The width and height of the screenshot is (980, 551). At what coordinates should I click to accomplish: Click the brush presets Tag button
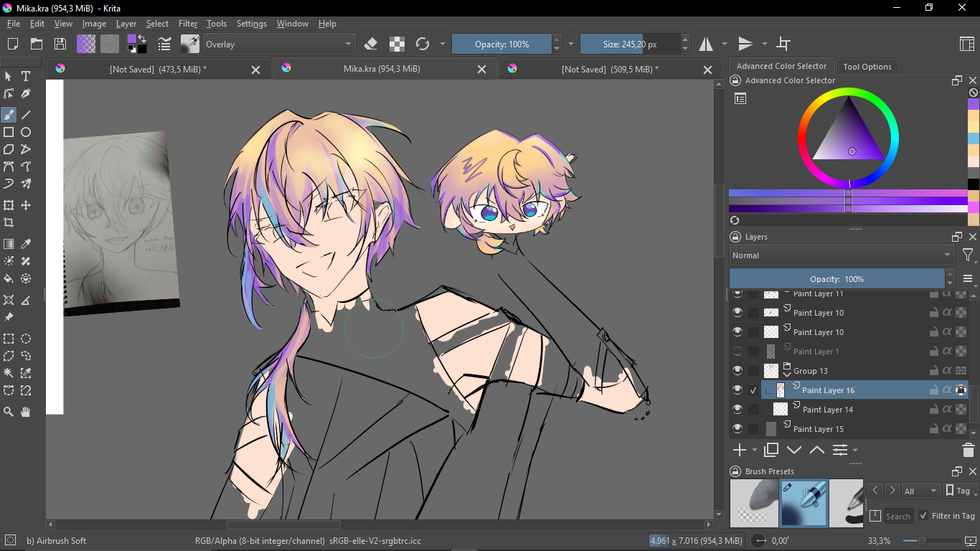[x=958, y=491]
